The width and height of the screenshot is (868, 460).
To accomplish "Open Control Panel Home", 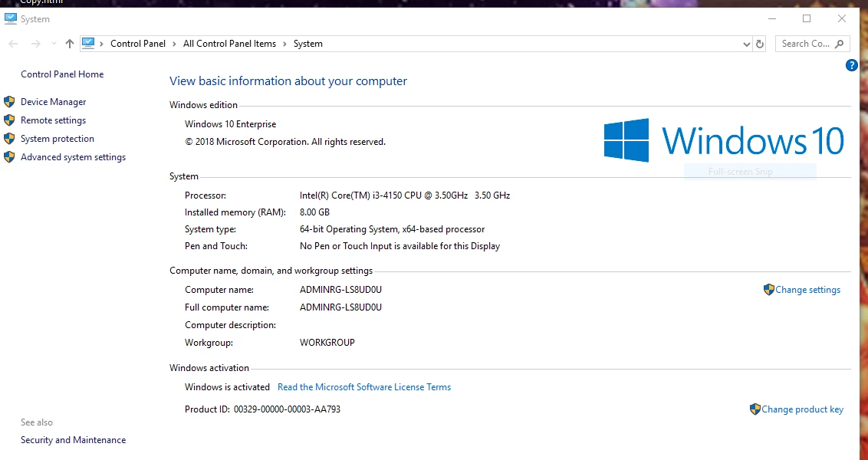I will click(62, 74).
